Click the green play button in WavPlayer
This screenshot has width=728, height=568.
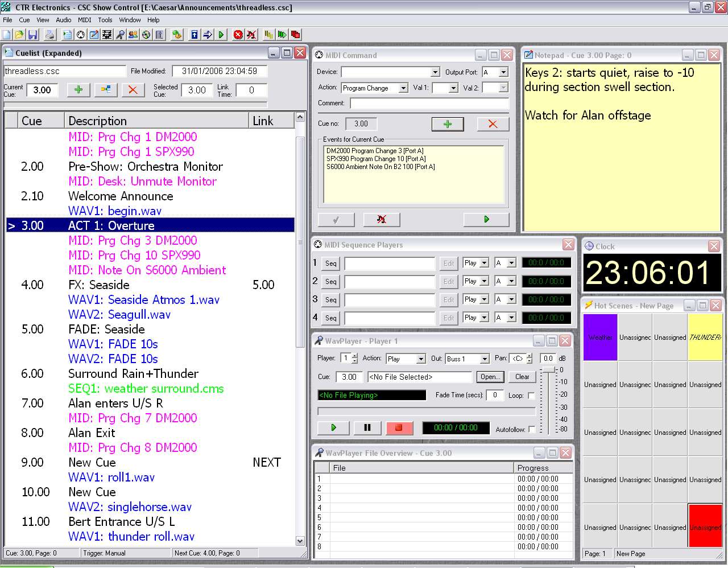[x=333, y=427]
